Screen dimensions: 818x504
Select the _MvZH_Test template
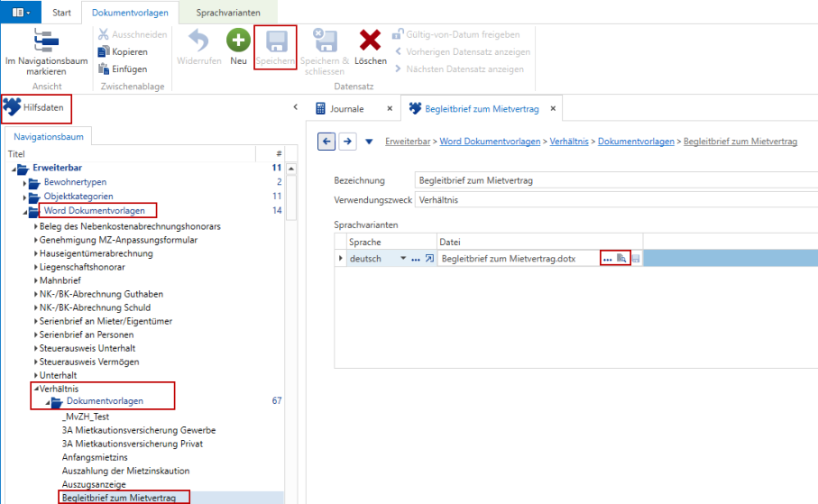click(86, 417)
